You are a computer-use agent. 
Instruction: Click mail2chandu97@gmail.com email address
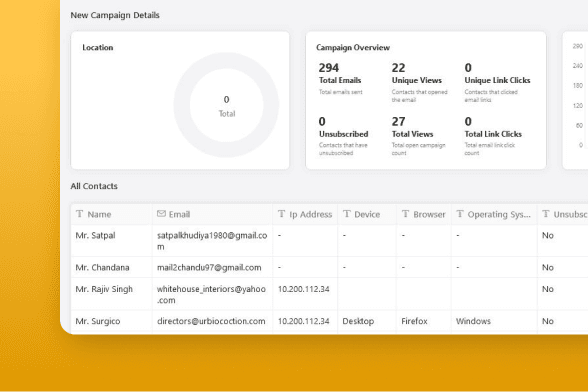tap(209, 267)
